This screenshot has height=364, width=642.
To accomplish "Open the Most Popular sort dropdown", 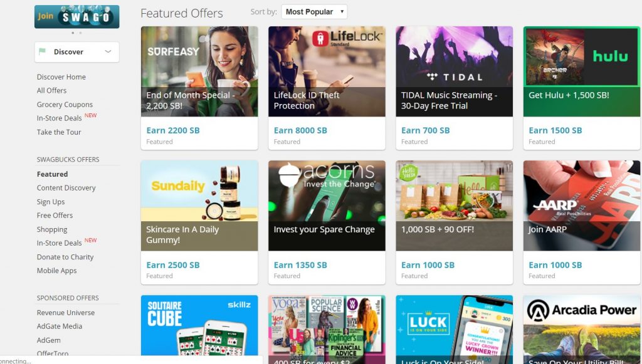I will click(314, 12).
